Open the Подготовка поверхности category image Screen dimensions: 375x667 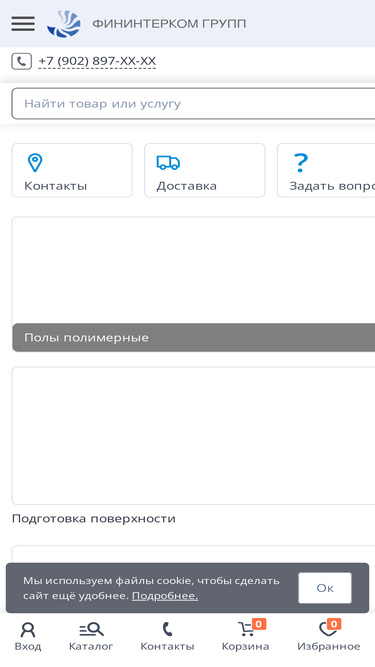pyautogui.click(x=193, y=436)
